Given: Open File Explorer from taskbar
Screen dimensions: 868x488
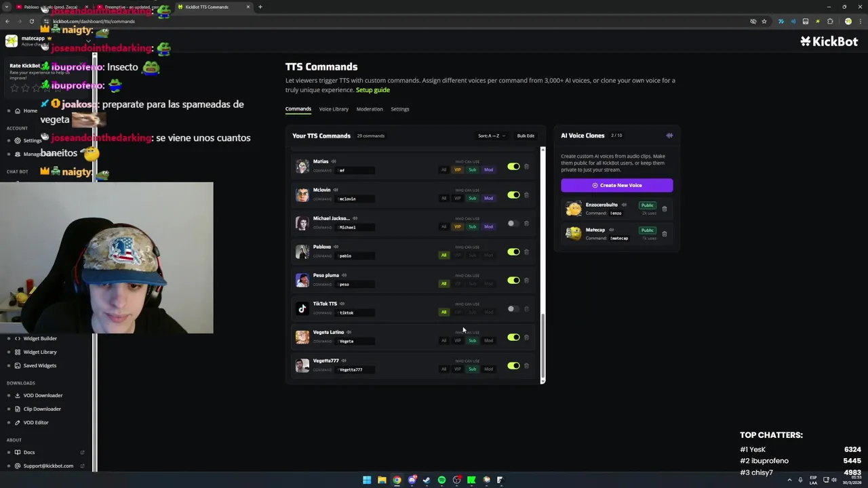Looking at the screenshot, I should tap(382, 480).
